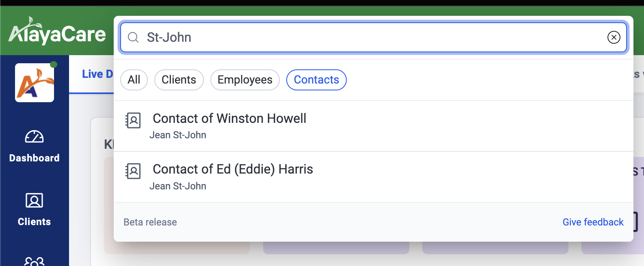Click the contact-book icon beside Winston Howell
This screenshot has height=266, width=644.
pos(133,120)
